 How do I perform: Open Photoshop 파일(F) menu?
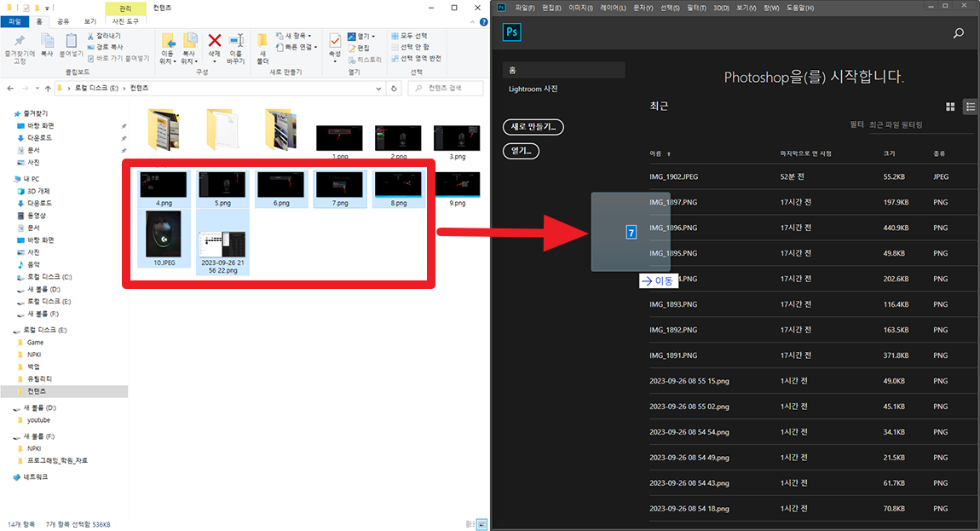click(525, 8)
